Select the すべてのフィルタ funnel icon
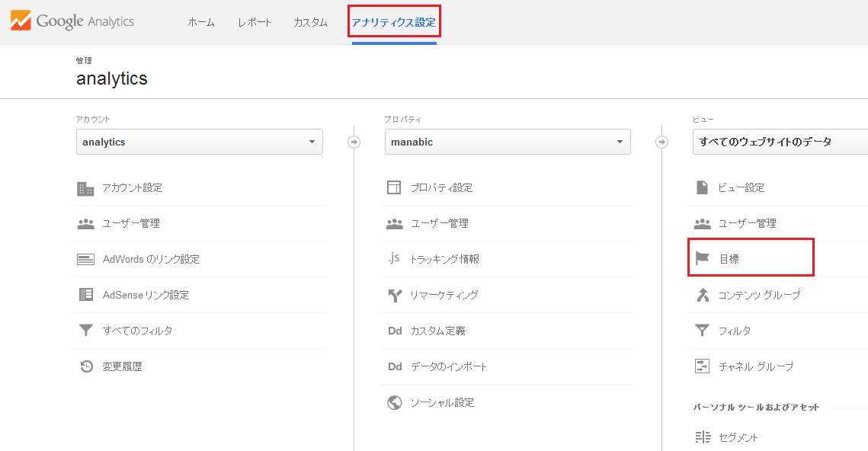The height and width of the screenshot is (451, 868). tap(86, 331)
